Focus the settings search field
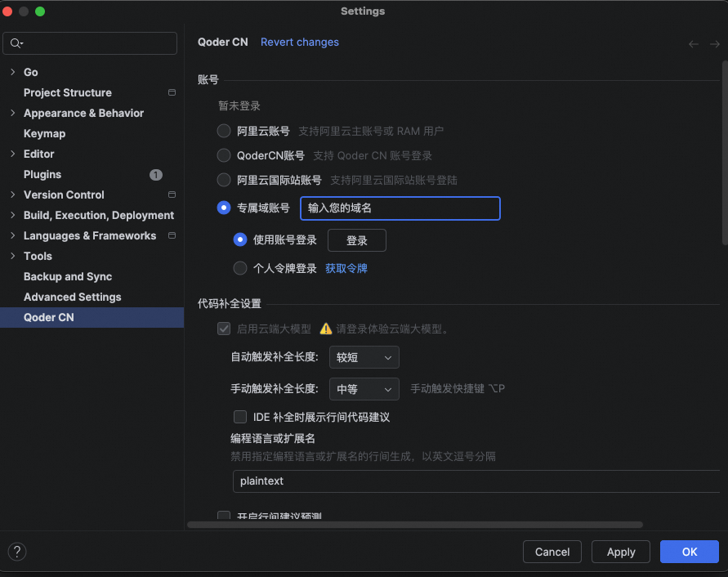Viewport: 728px width, 577px height. pos(90,43)
